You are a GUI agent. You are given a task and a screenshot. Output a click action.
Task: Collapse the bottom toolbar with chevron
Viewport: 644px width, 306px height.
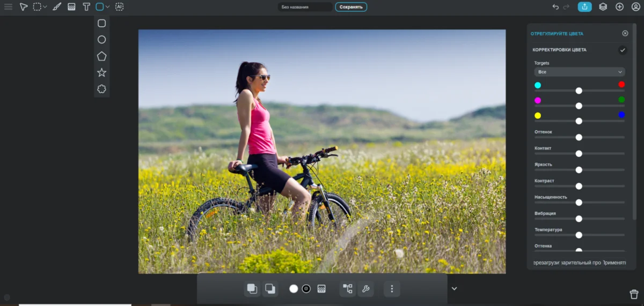pos(454,289)
